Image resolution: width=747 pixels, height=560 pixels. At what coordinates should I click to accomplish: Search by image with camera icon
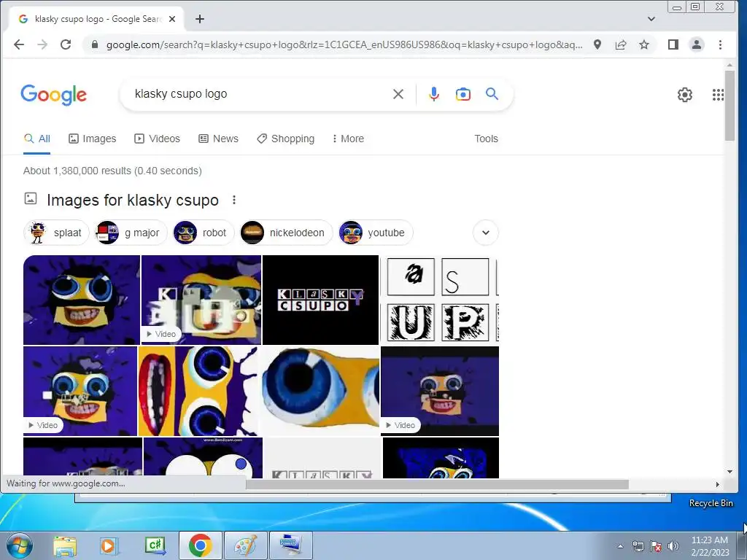pyautogui.click(x=463, y=94)
